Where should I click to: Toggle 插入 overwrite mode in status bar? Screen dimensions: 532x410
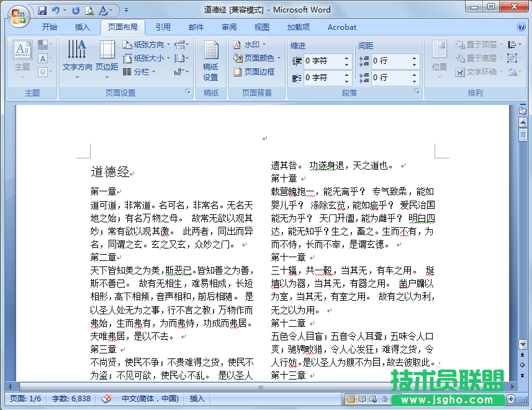click(x=197, y=398)
